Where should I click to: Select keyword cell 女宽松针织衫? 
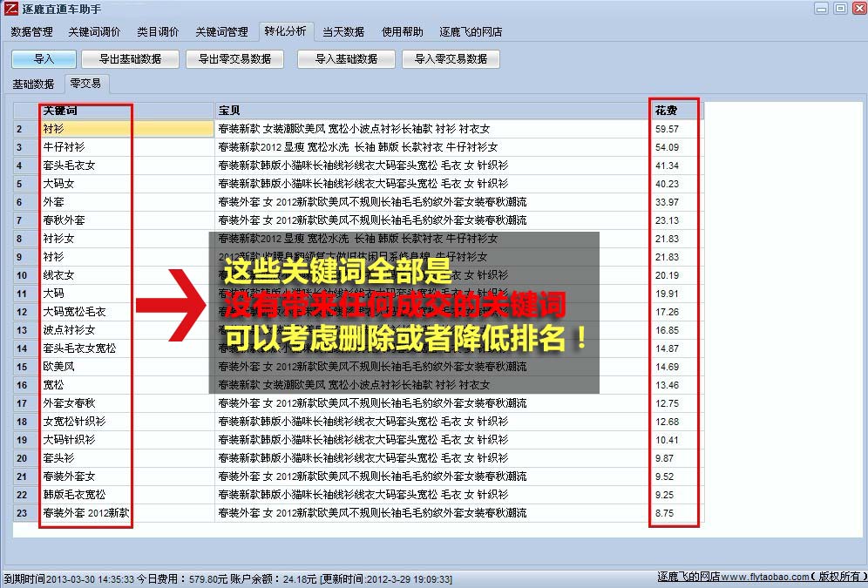pyautogui.click(x=126, y=421)
